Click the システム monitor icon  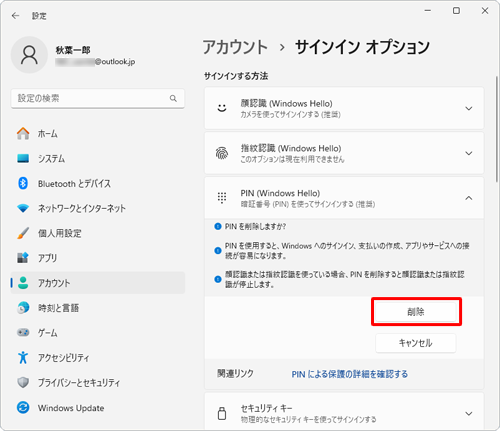23,158
